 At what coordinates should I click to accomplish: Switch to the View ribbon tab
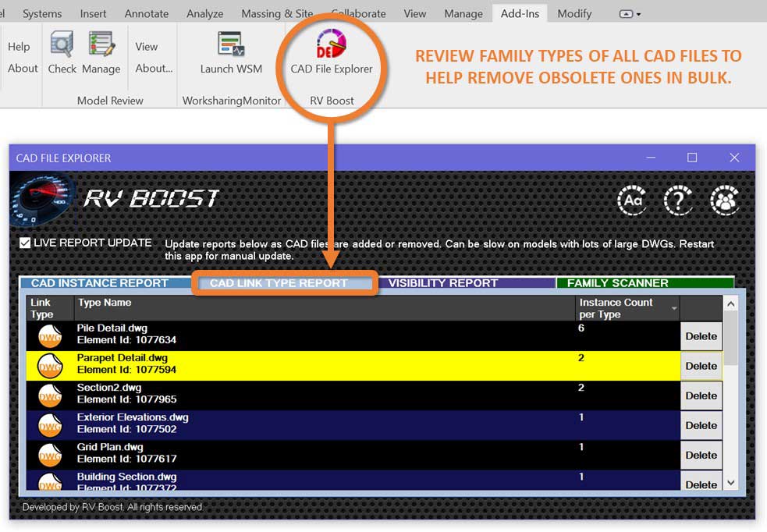pyautogui.click(x=415, y=14)
